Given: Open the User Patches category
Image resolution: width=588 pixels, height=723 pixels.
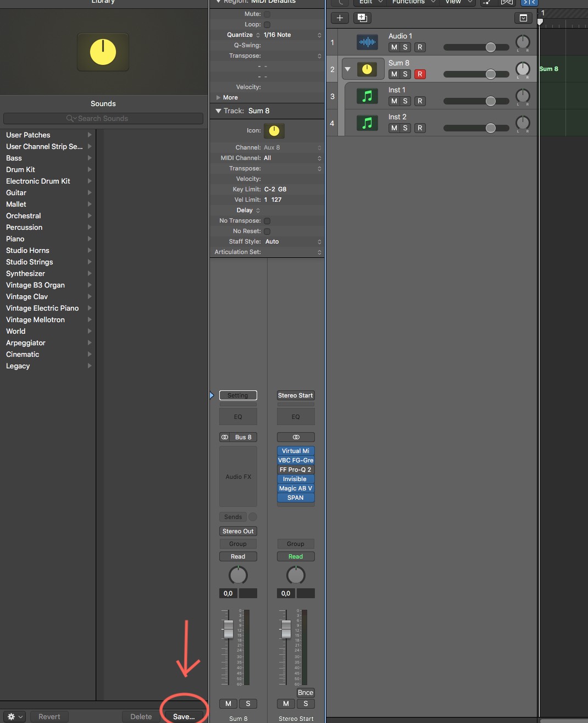Looking at the screenshot, I should (x=48, y=135).
